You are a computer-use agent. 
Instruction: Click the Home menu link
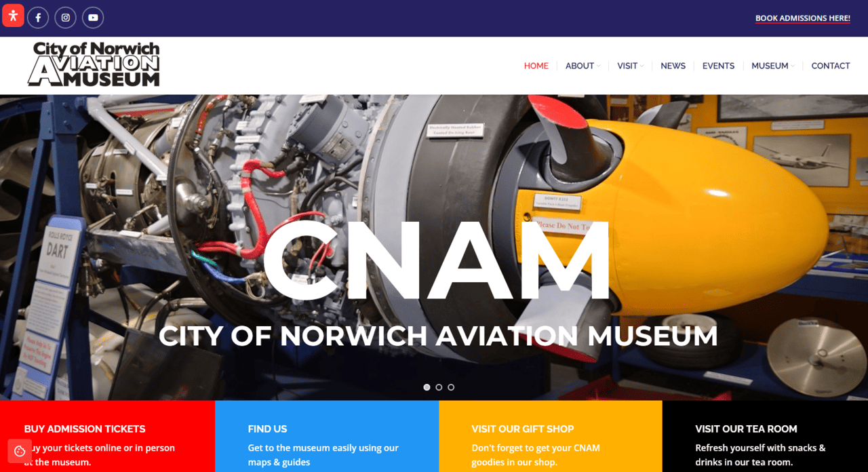tap(536, 66)
